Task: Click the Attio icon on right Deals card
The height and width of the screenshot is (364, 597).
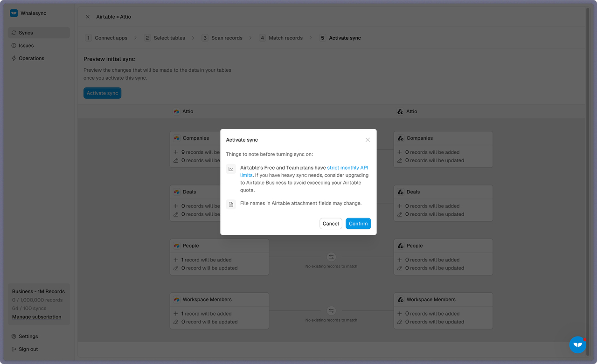Action: 400,192
